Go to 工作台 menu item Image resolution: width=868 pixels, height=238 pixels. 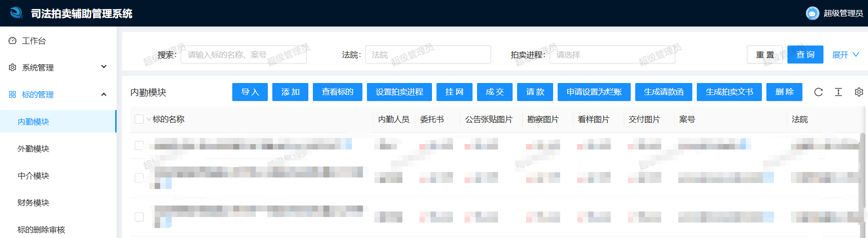(x=58, y=40)
